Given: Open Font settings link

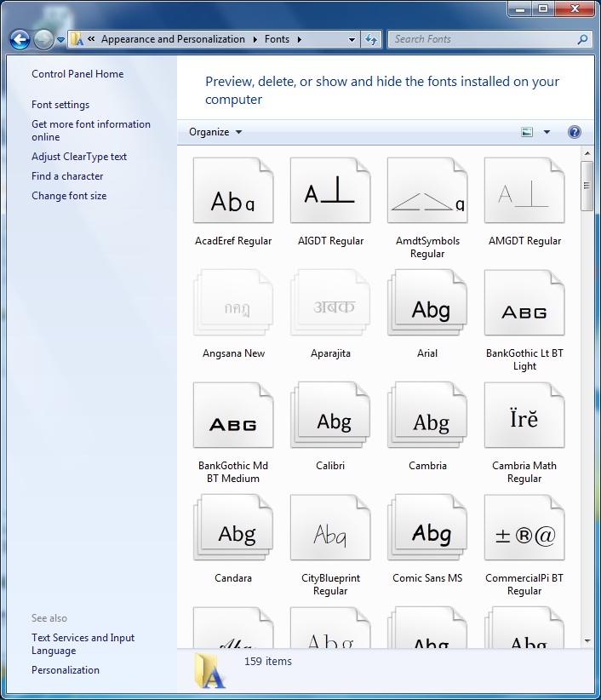Looking at the screenshot, I should point(60,105).
